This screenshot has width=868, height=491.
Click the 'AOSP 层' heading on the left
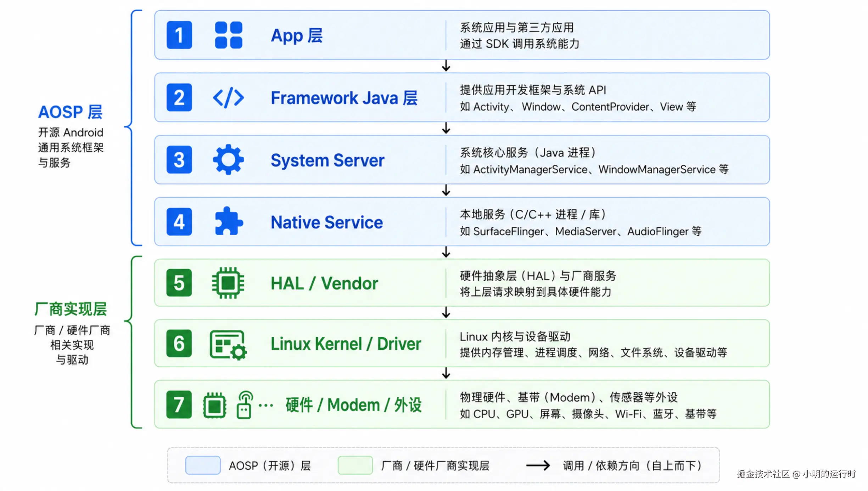pyautogui.click(x=70, y=112)
